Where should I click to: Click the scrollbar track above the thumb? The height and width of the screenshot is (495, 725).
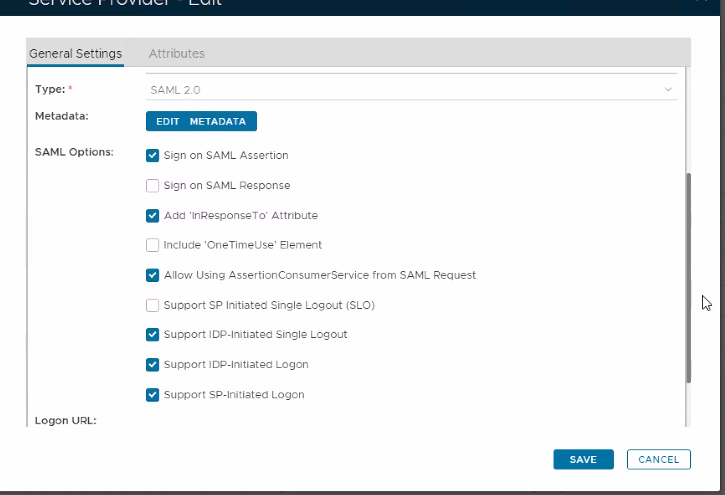(688, 120)
